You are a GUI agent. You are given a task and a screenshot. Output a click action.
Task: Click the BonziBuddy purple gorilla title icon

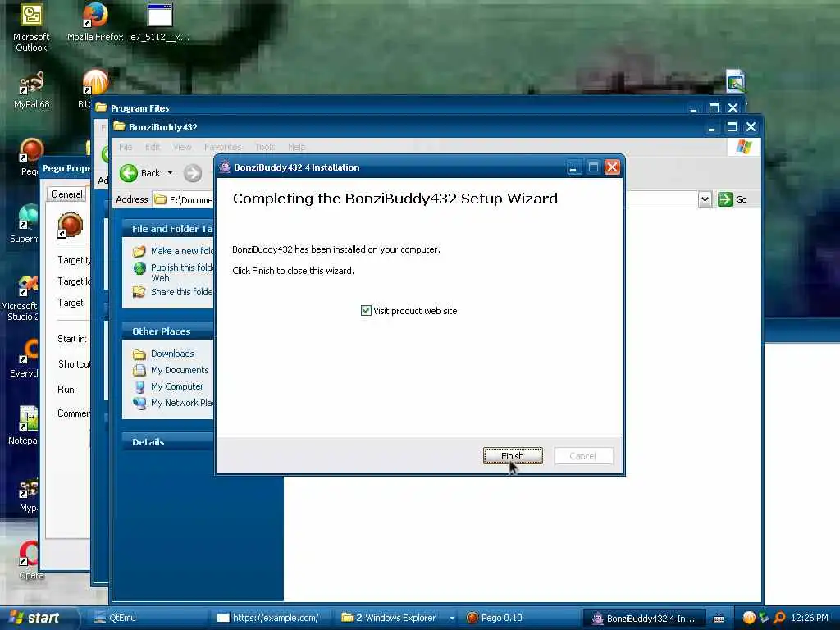point(225,167)
